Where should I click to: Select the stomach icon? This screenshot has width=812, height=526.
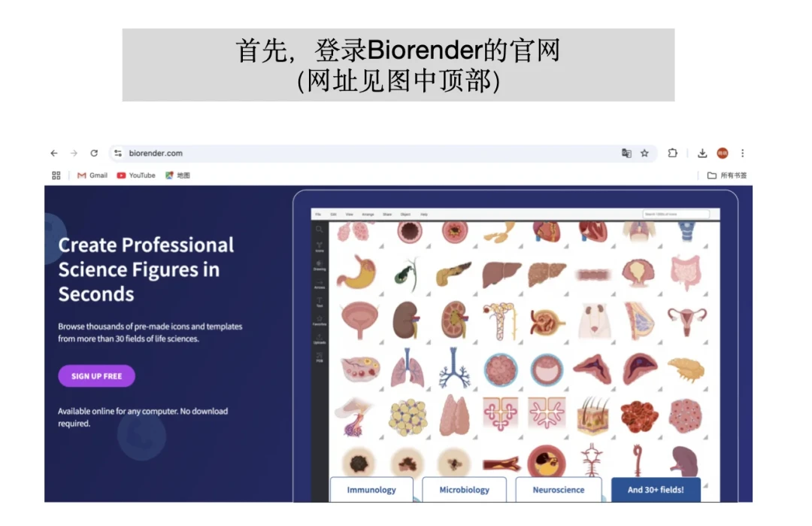pyautogui.click(x=357, y=272)
